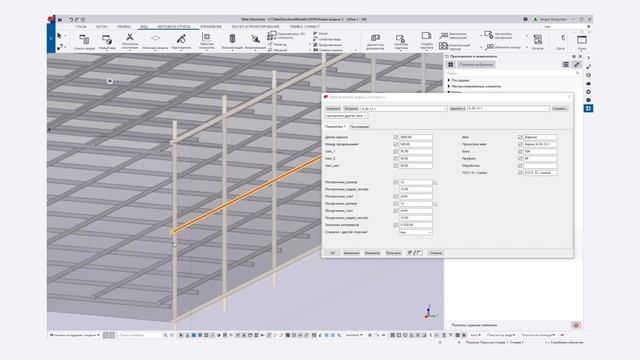
Task: Click the show hidden items icon
Action: click(576, 325)
